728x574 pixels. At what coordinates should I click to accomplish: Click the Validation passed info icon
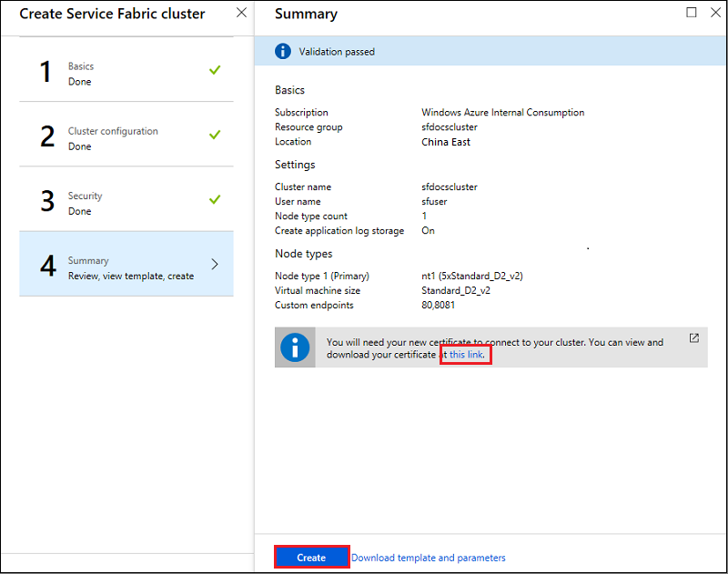click(283, 51)
